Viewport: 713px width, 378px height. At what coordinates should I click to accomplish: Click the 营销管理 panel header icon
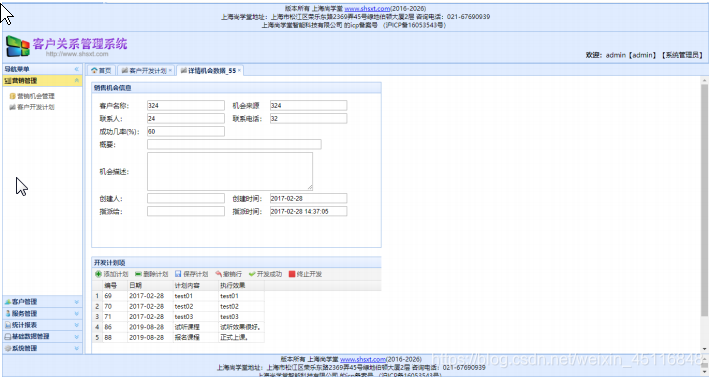(8, 81)
